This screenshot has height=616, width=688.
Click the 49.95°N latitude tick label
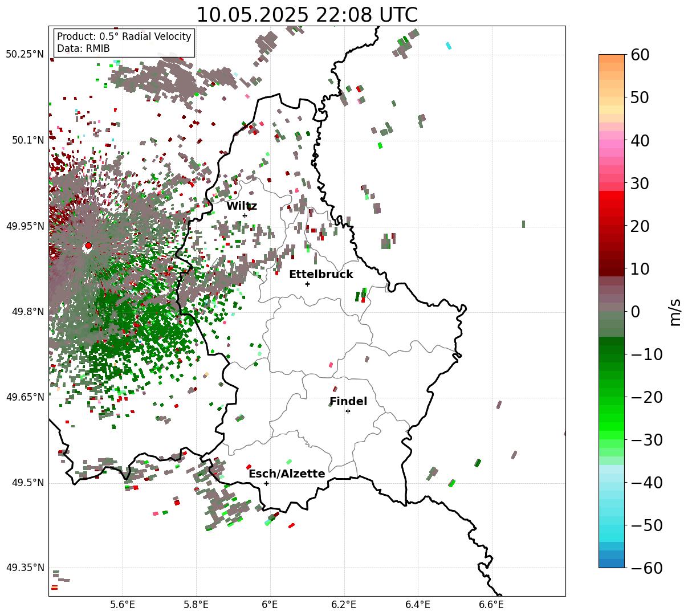click(x=25, y=226)
